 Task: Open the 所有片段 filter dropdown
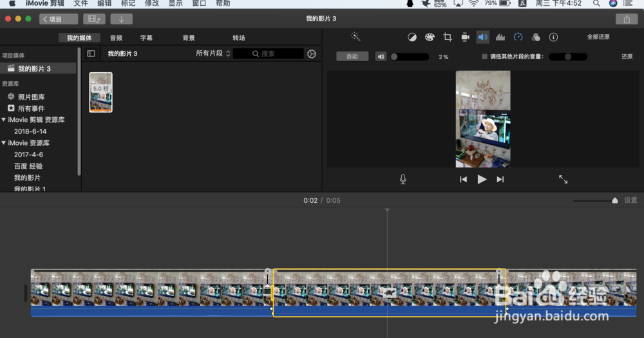213,53
